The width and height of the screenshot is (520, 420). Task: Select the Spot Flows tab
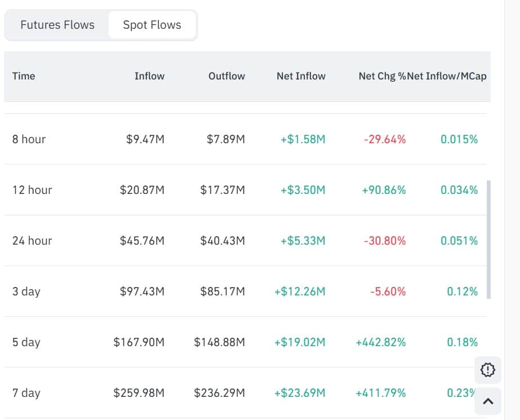[x=152, y=24]
